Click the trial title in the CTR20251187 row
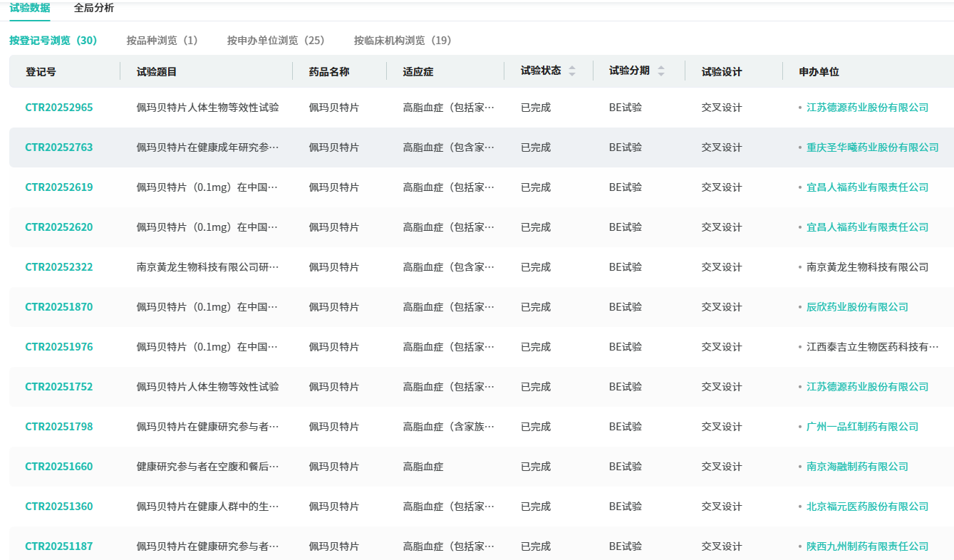Screen dimensions: 954x560 click(207, 546)
